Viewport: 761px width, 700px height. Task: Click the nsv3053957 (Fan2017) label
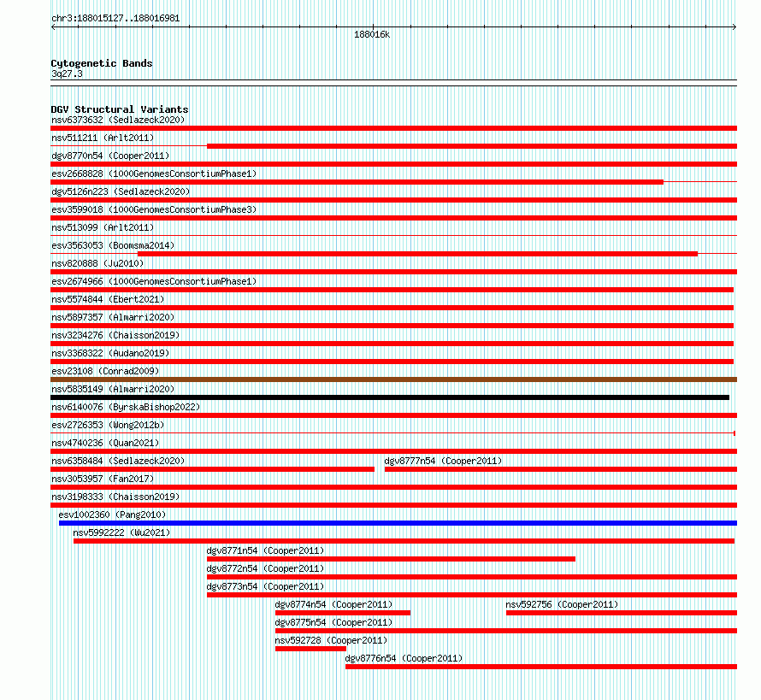point(103,479)
